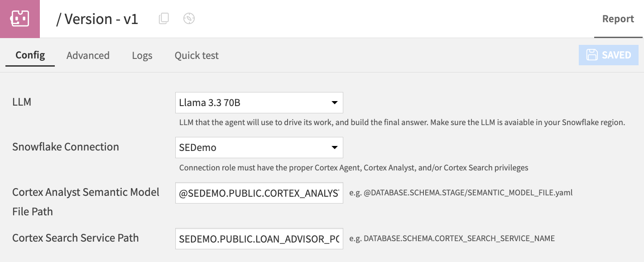Open the SEDemo connection selector
Viewport: 644px width, 262px height.
pos(259,147)
